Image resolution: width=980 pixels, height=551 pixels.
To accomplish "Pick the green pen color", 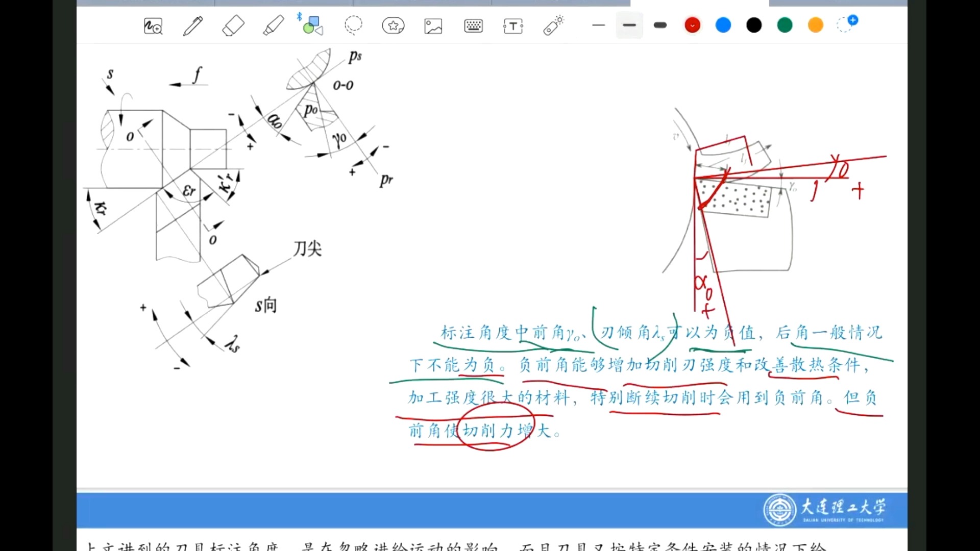I will [x=785, y=25].
